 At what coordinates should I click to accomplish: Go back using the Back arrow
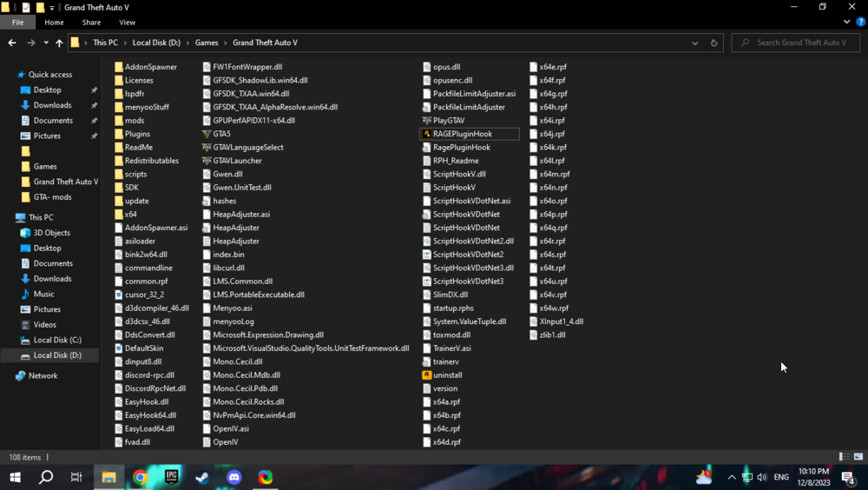coord(12,43)
